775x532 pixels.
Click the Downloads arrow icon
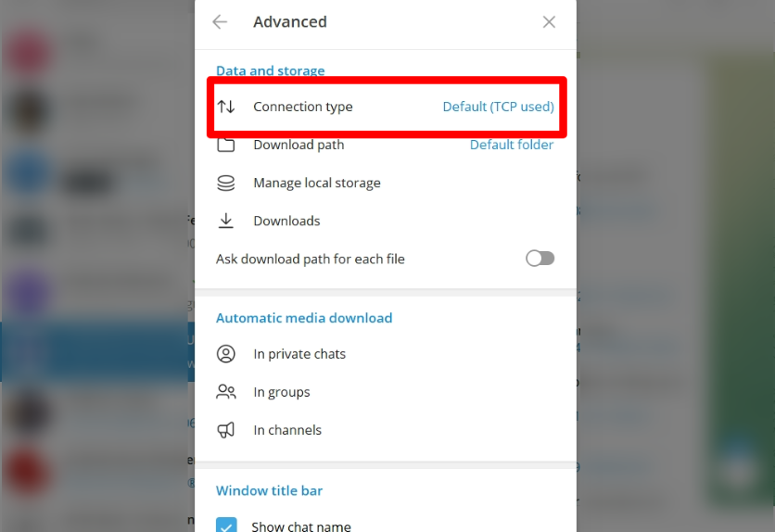pyautogui.click(x=226, y=221)
